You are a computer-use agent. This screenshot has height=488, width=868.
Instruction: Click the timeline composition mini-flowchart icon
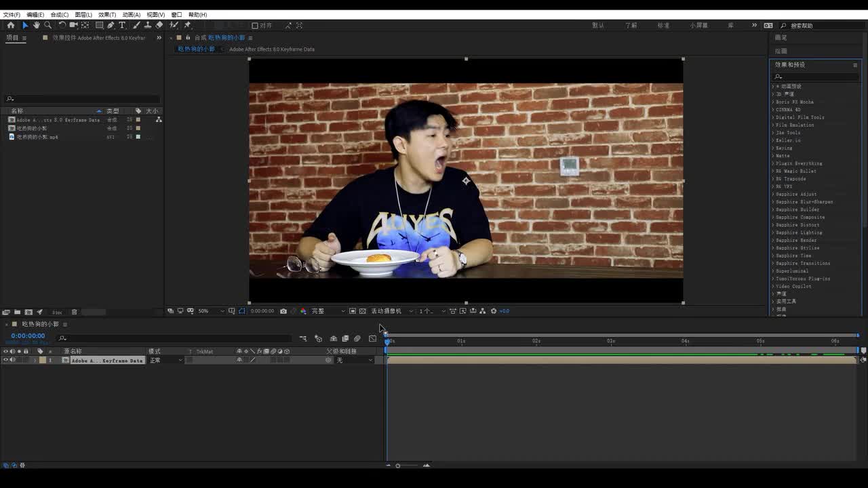pos(303,338)
